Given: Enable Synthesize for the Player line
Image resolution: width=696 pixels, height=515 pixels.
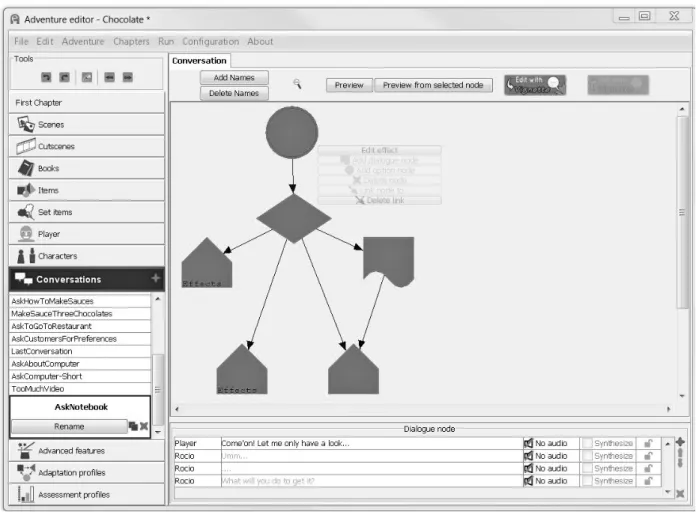Looking at the screenshot, I should [x=587, y=443].
